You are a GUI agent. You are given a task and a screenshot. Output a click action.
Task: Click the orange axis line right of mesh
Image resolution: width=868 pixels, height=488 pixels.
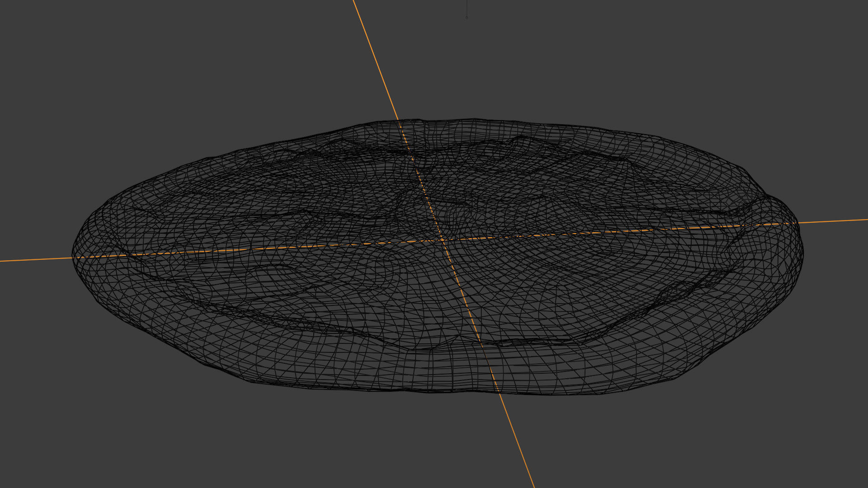coord(836,221)
